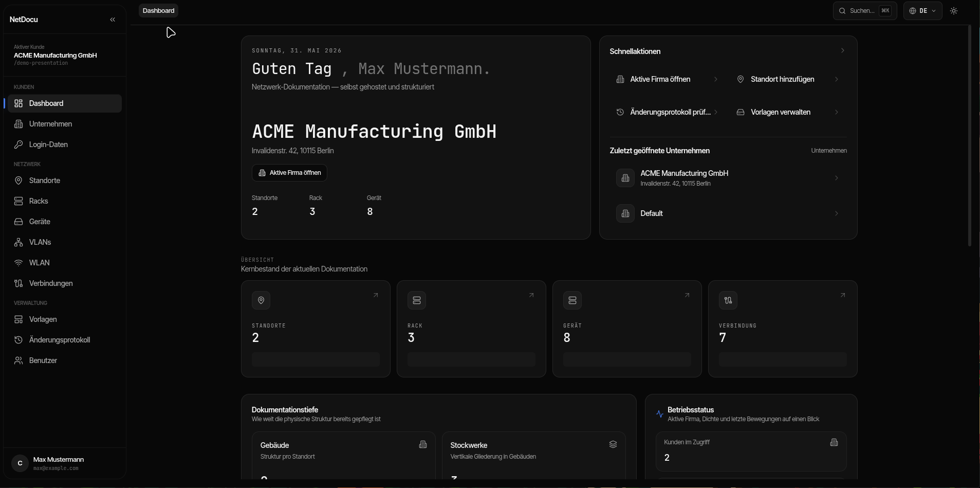Click the Unternehmen link beside Zuletzt geöffnete
The width and height of the screenshot is (980, 488).
(829, 151)
